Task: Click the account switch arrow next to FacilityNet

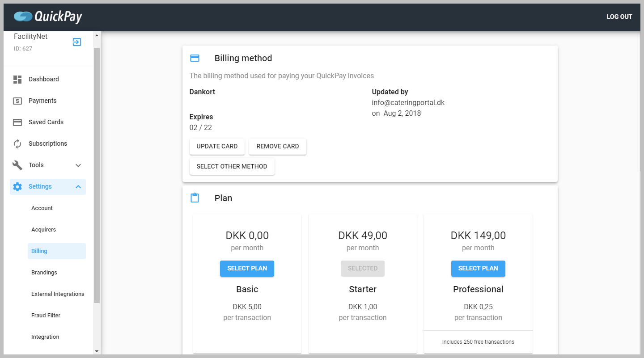Action: [x=76, y=42]
